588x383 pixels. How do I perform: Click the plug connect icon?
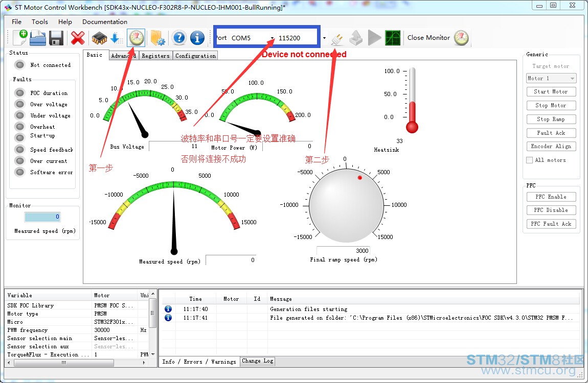tap(337, 39)
